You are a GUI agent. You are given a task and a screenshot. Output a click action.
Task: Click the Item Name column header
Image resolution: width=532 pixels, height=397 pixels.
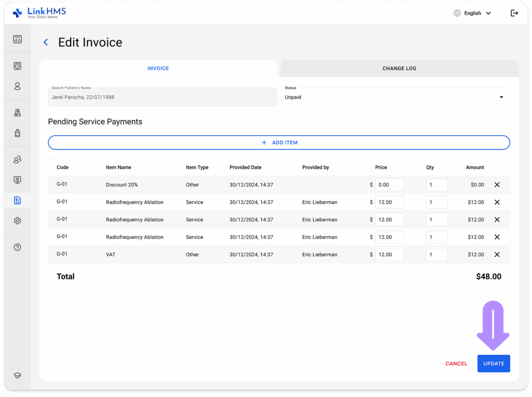(118, 167)
